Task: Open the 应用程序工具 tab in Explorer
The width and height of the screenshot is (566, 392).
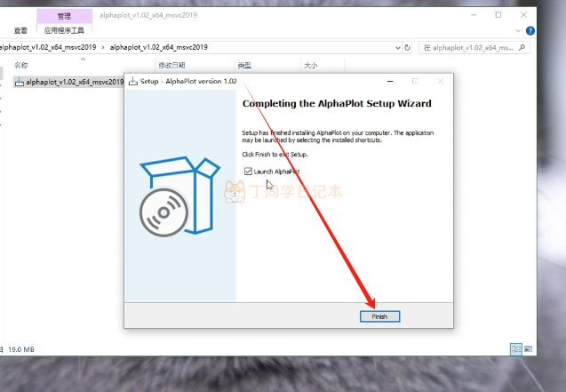Action: tap(64, 31)
